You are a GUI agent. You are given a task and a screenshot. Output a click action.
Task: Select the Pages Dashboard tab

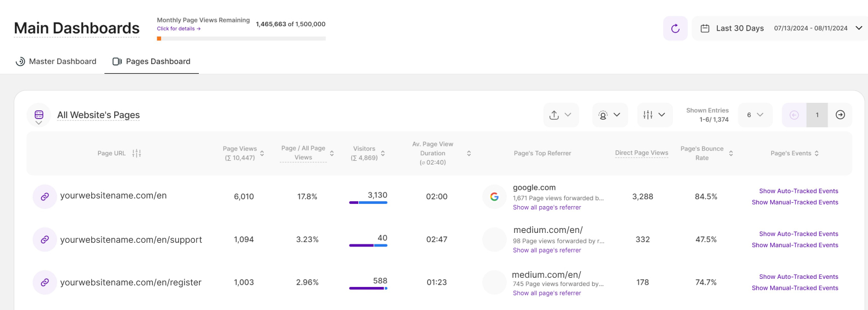coord(151,61)
